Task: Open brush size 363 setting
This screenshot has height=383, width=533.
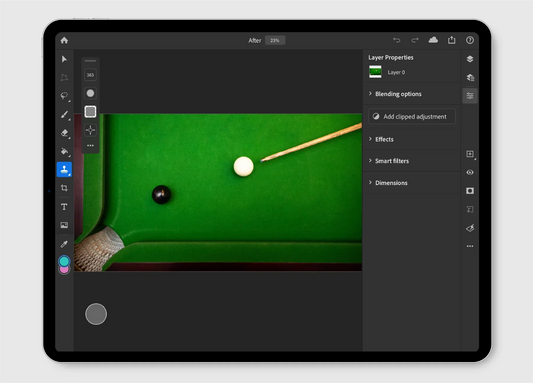Action: (90, 75)
